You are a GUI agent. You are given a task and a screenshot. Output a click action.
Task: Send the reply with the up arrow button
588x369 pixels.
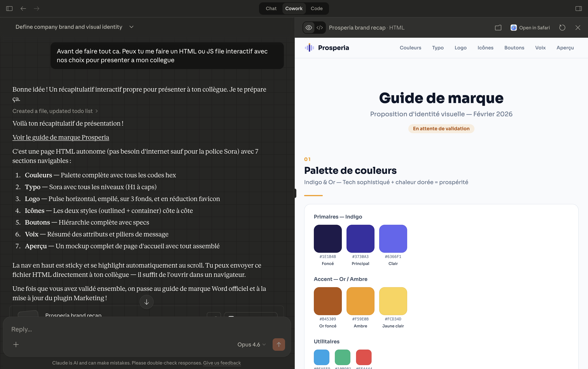pos(278,344)
